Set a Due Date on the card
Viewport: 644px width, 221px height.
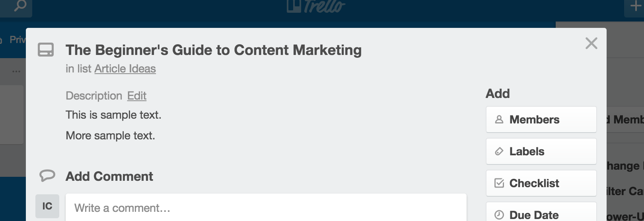click(541, 213)
